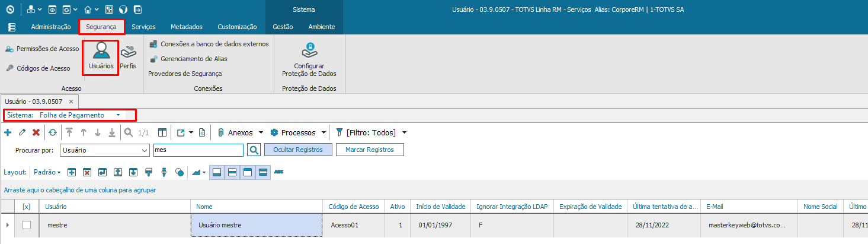The width and height of the screenshot is (868, 244).
Task: Click the Marcar Registros button
Action: coord(370,150)
